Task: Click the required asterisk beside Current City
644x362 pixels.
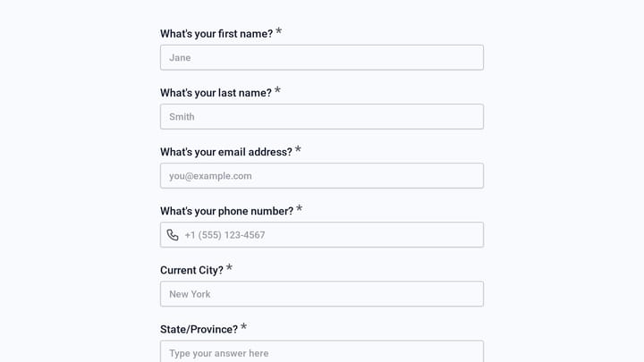Action: [x=229, y=267]
